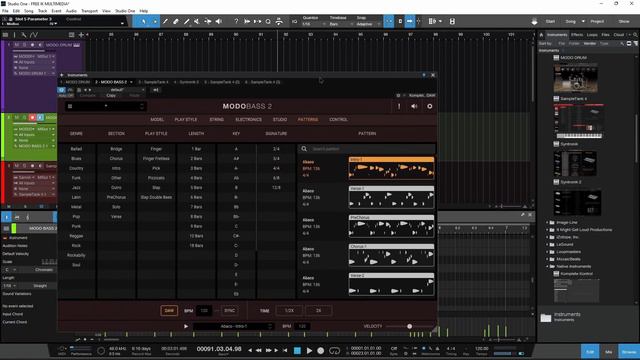Toggle SYNC for pattern BPM
The width and height of the screenshot is (640, 360).
point(230,311)
